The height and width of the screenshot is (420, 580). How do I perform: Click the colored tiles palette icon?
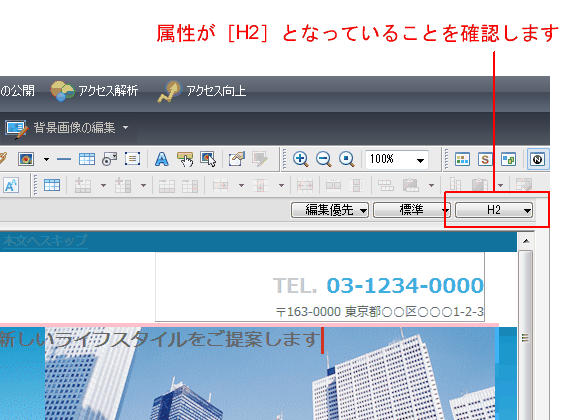[462, 159]
